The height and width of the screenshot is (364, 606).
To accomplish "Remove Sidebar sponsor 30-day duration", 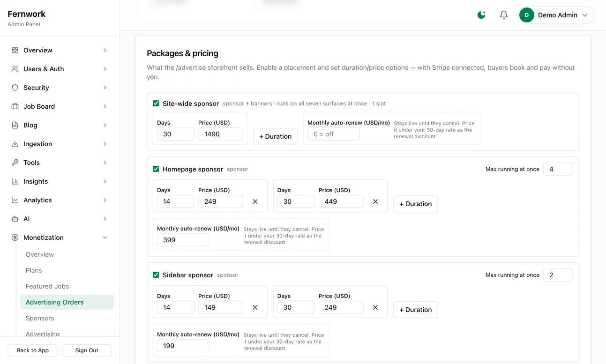I will click(375, 307).
